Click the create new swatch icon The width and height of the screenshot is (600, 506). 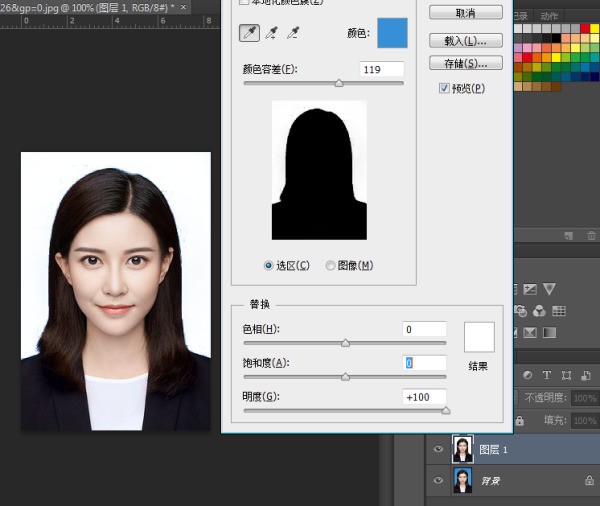[568, 235]
